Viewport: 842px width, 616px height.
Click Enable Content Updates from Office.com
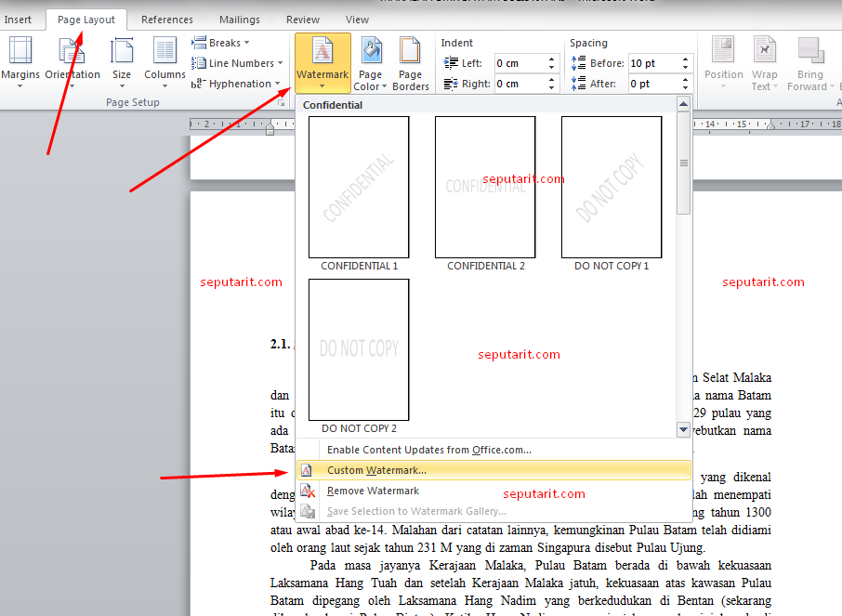(x=428, y=450)
